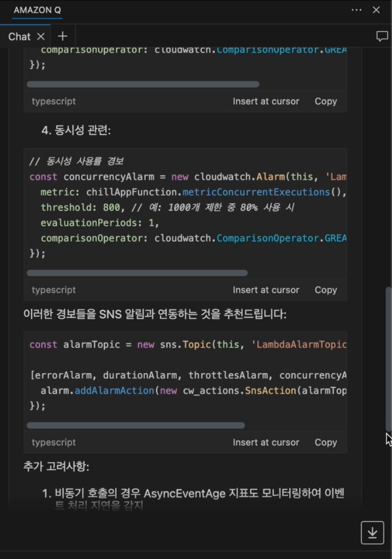
Task: Click the chat feedback speech bubble icon
Action: coord(382,36)
